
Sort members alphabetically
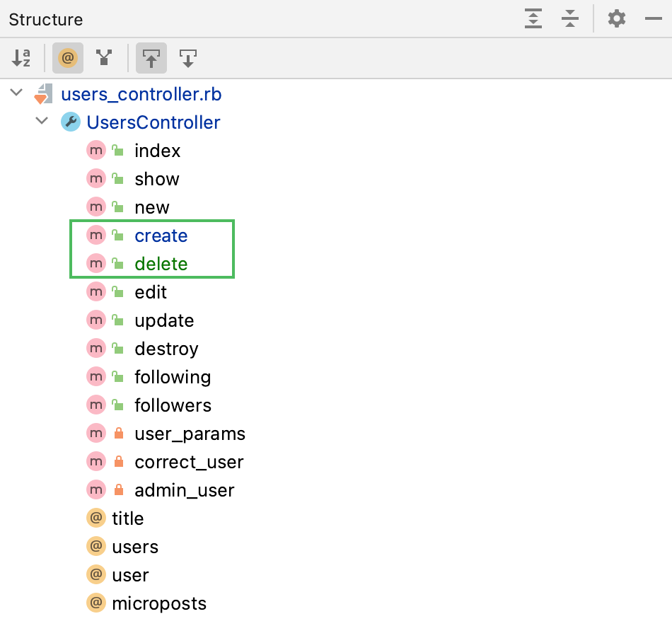[x=21, y=58]
